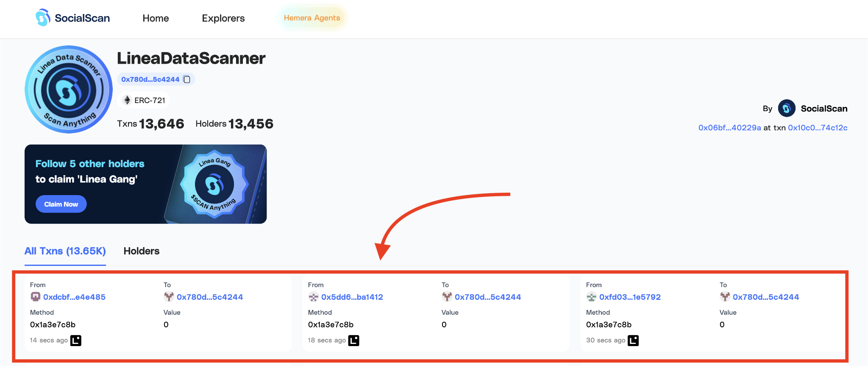Click method 0x1a3e7c8b in the 18 secs ago card

[x=331, y=324]
